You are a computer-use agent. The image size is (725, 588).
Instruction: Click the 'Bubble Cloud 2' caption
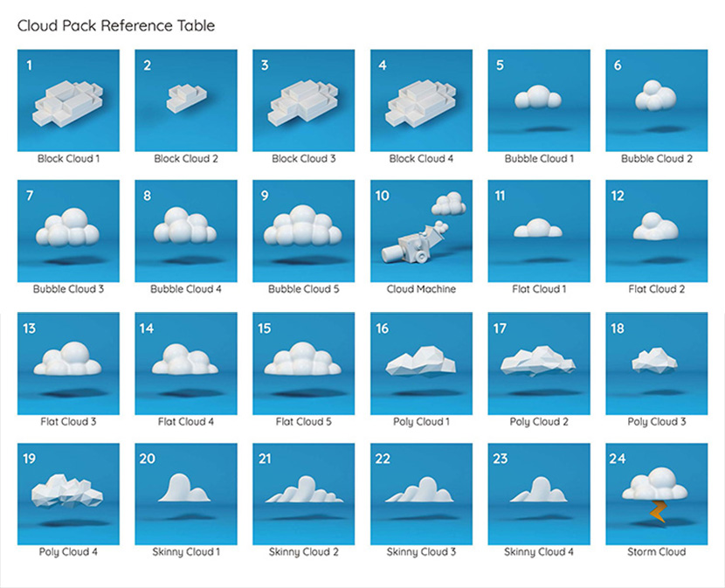coord(657,159)
